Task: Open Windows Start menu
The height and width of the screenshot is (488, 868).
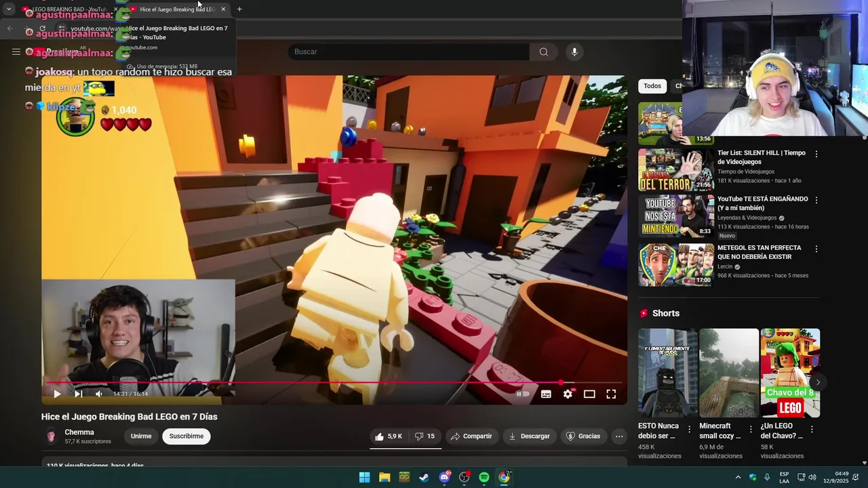Action: 364,477
